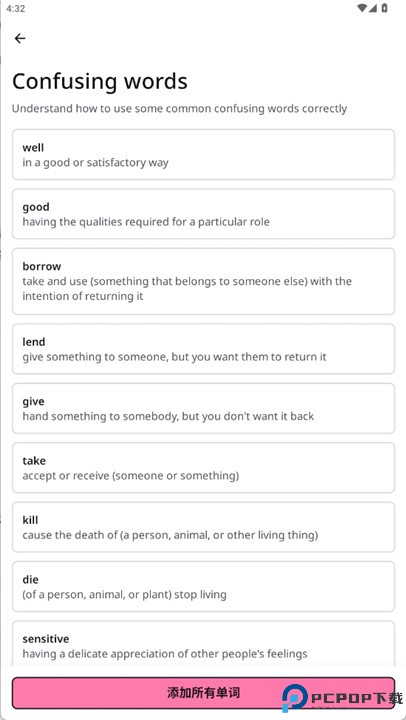Screen dimensions: 406x720
Task: Tap the pink 添加所有单词 button
Action: pyautogui.click(x=203, y=693)
